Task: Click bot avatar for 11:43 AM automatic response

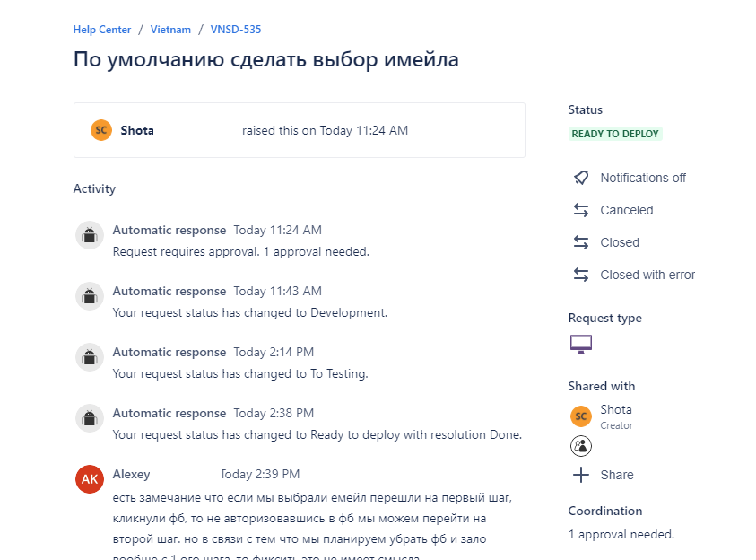Action: (90, 296)
